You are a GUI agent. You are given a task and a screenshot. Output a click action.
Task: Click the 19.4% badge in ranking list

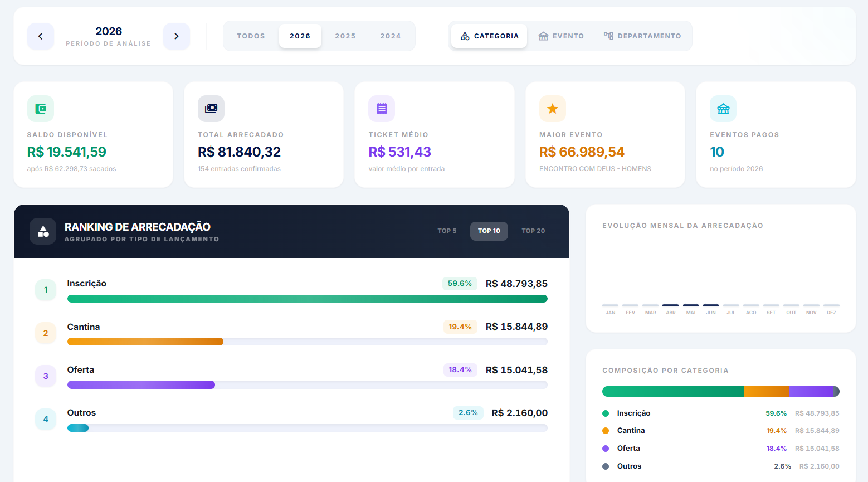(x=460, y=327)
